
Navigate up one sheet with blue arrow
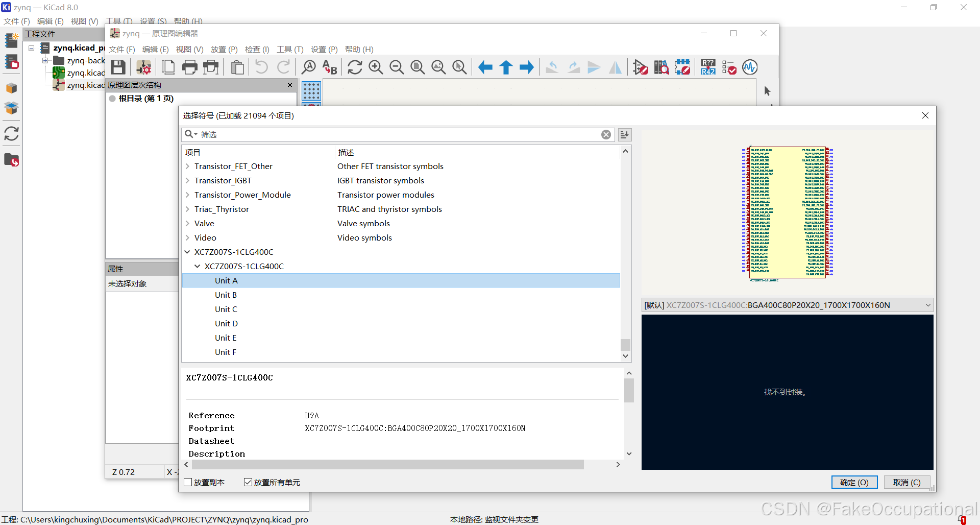coord(506,67)
